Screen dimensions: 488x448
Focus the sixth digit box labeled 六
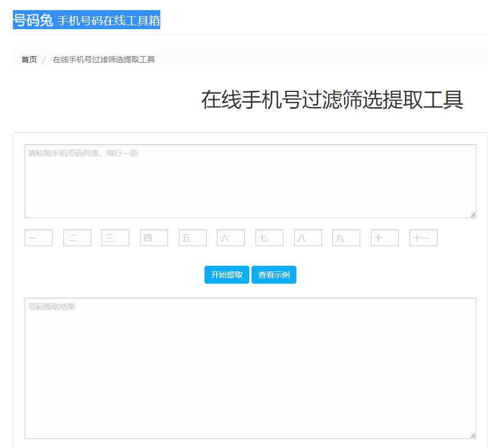point(231,238)
